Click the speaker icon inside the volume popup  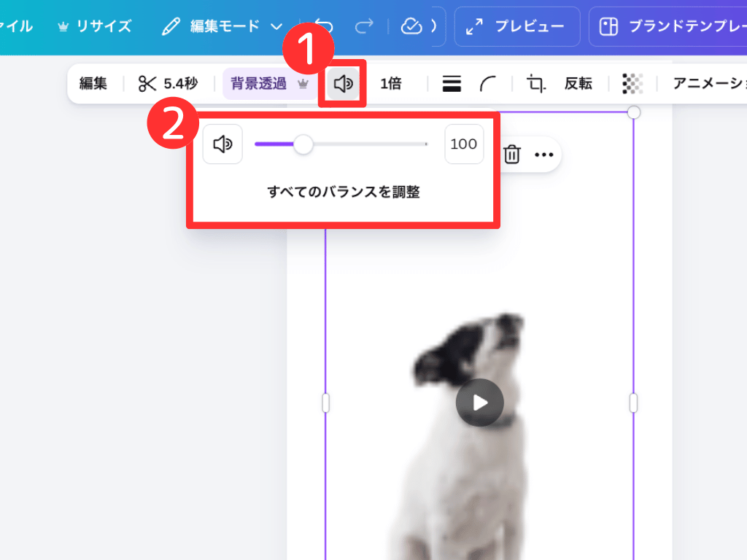pos(222,144)
